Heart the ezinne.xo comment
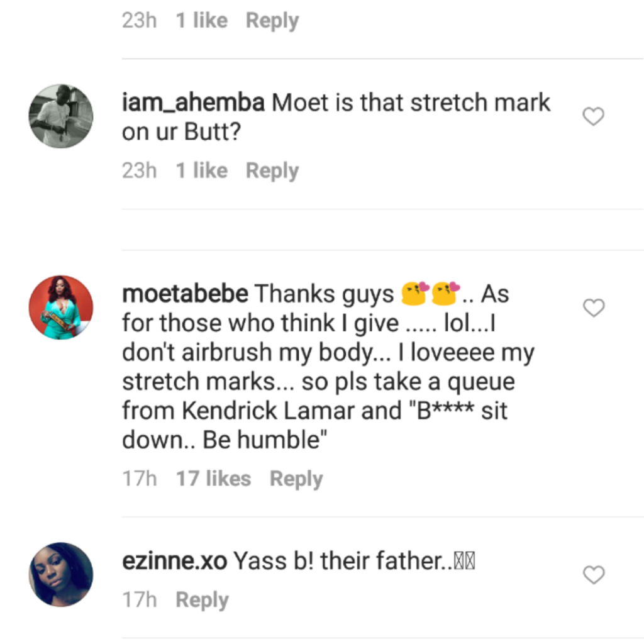The height and width of the screenshot is (644, 644). 593,575
